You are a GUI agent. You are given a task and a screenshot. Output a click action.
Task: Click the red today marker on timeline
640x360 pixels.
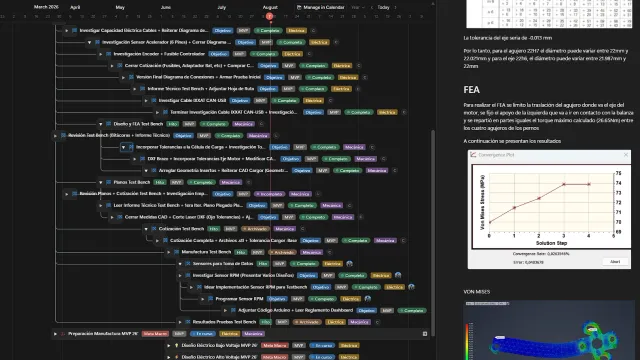click(x=269, y=16)
